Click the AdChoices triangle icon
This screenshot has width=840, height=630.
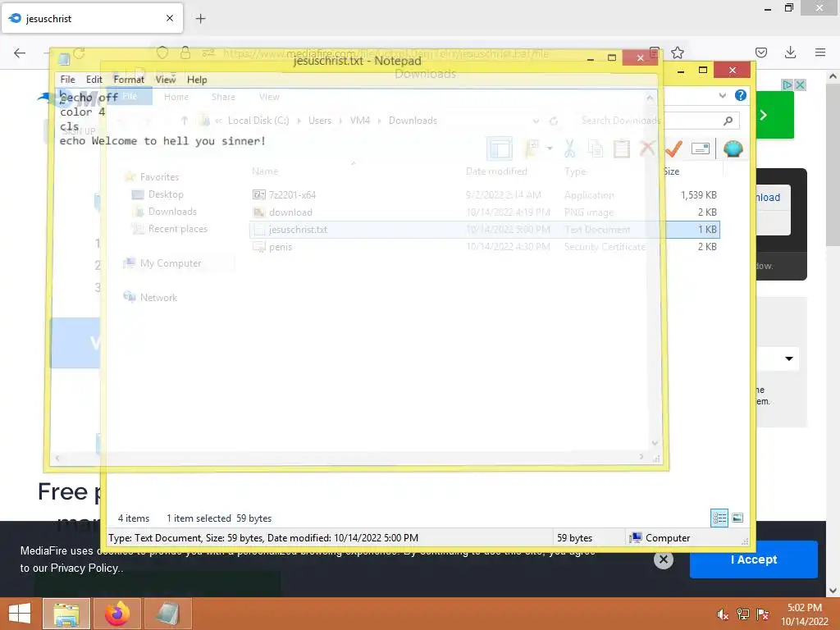coord(787,84)
